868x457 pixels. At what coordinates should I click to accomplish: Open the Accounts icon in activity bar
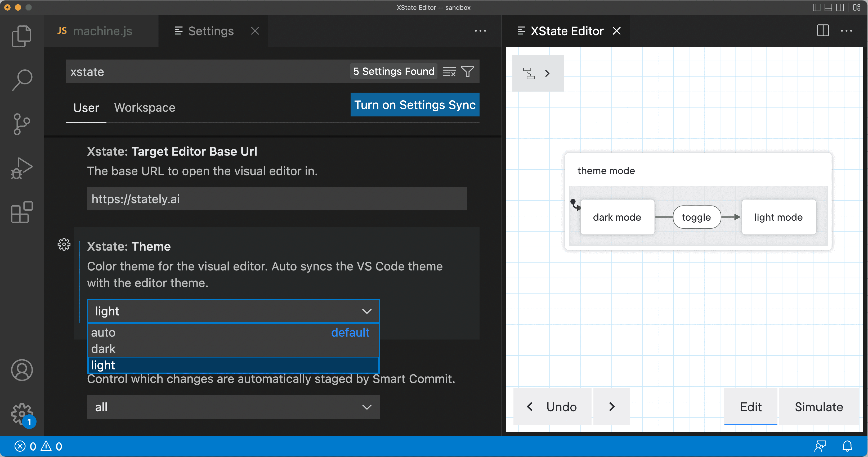tap(21, 370)
